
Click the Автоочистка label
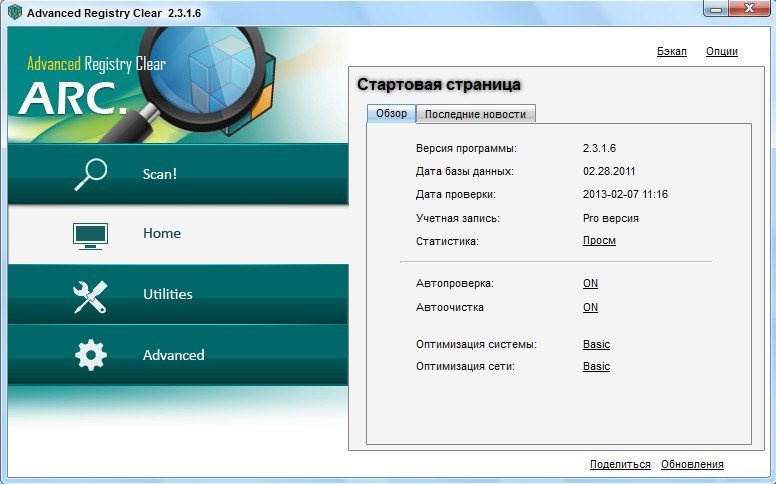450,307
